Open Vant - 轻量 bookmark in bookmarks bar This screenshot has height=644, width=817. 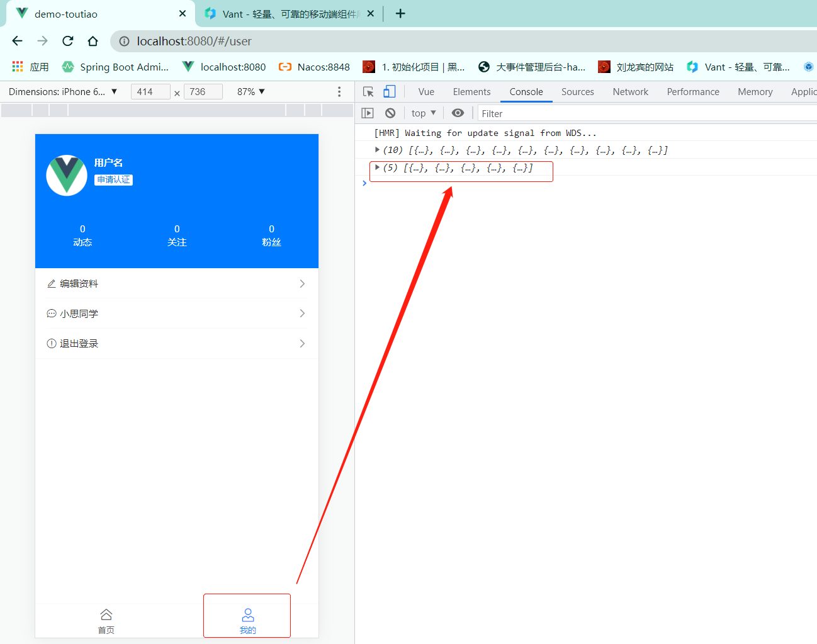point(738,67)
